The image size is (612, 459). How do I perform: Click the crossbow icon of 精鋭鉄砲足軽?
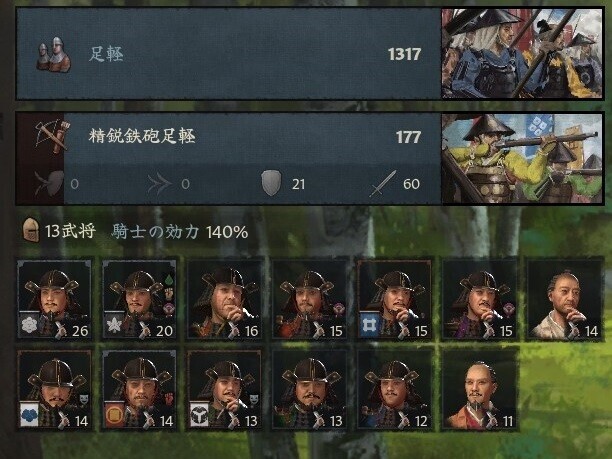point(53,135)
